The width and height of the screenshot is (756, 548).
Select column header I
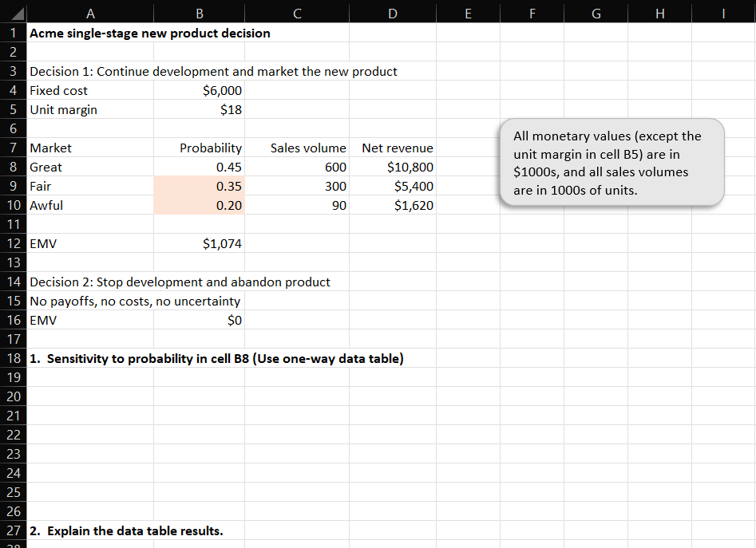click(x=723, y=13)
